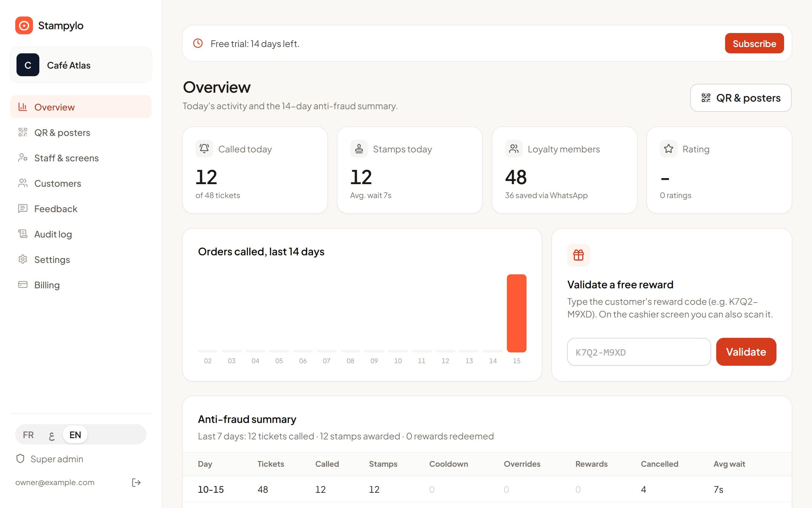812x508 pixels.
Task: Click the Day column header
Action: [205, 464]
